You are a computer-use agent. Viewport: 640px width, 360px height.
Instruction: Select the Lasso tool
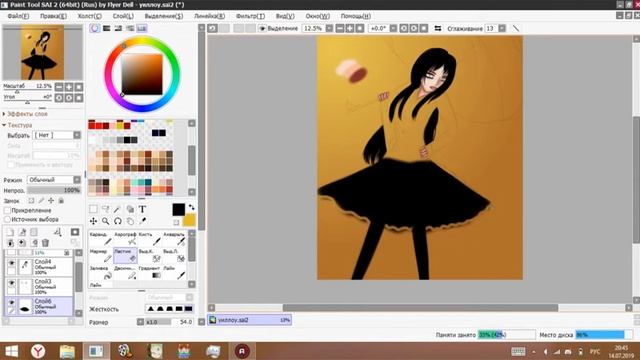coord(105,209)
